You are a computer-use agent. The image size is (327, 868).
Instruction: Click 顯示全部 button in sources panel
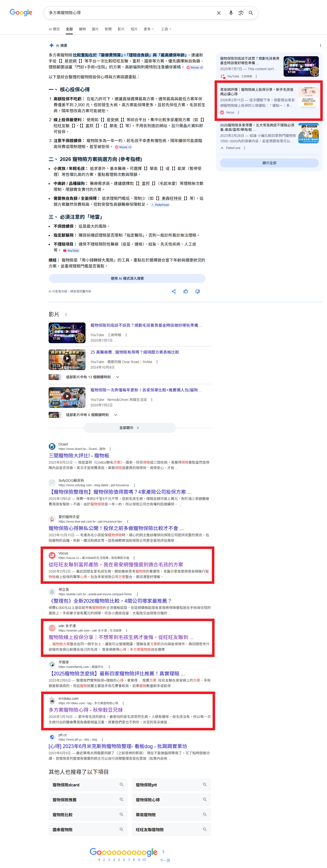point(269,163)
